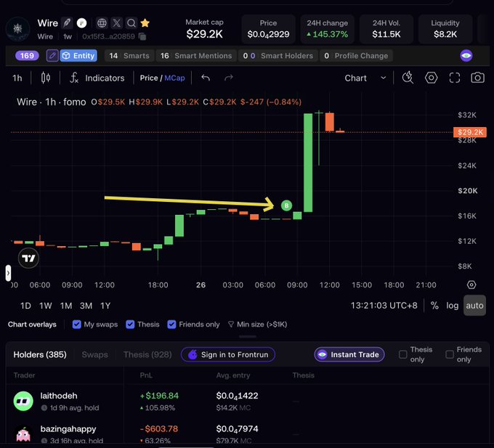Redo the last chart action
The width and height of the screenshot is (494, 448).
tap(229, 78)
